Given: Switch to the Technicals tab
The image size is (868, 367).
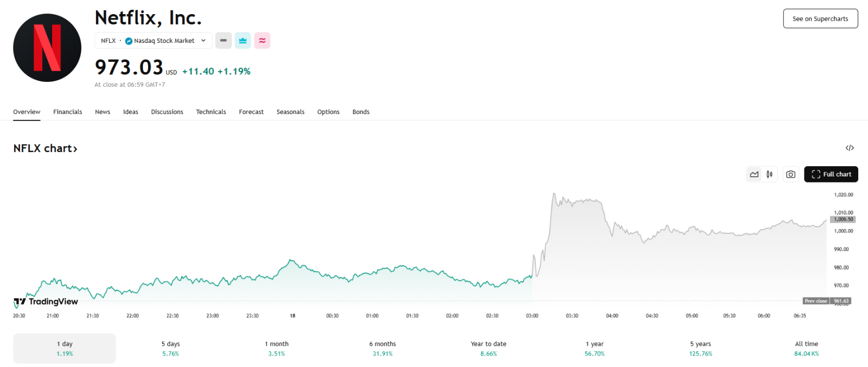Looking at the screenshot, I should coord(211,112).
